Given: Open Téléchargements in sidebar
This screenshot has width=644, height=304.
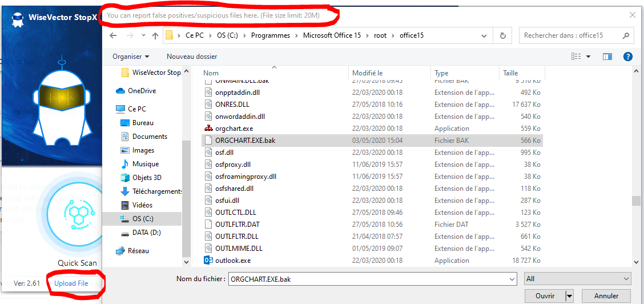Looking at the screenshot, I should pyautogui.click(x=151, y=191).
